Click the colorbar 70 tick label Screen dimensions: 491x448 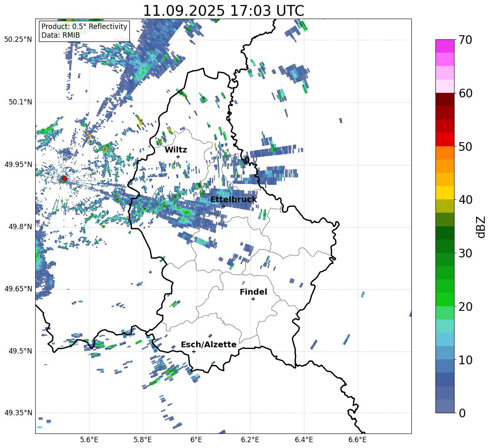[465, 40]
